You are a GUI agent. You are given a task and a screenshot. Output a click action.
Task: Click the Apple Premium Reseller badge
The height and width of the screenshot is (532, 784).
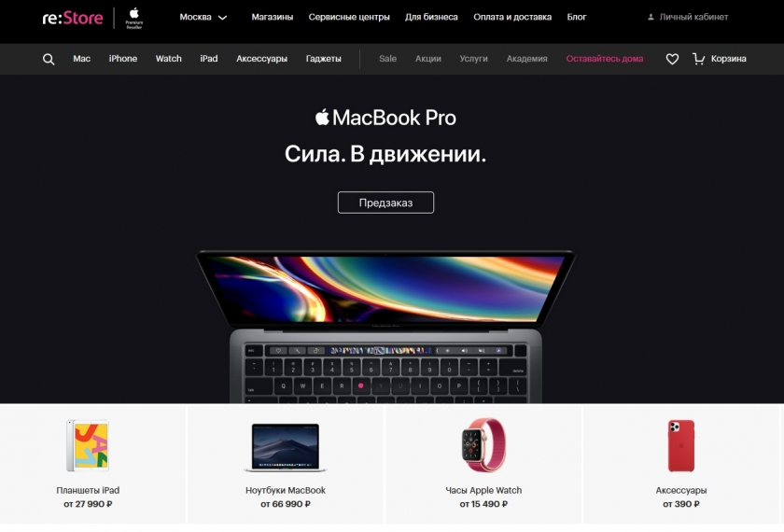pyautogui.click(x=134, y=19)
